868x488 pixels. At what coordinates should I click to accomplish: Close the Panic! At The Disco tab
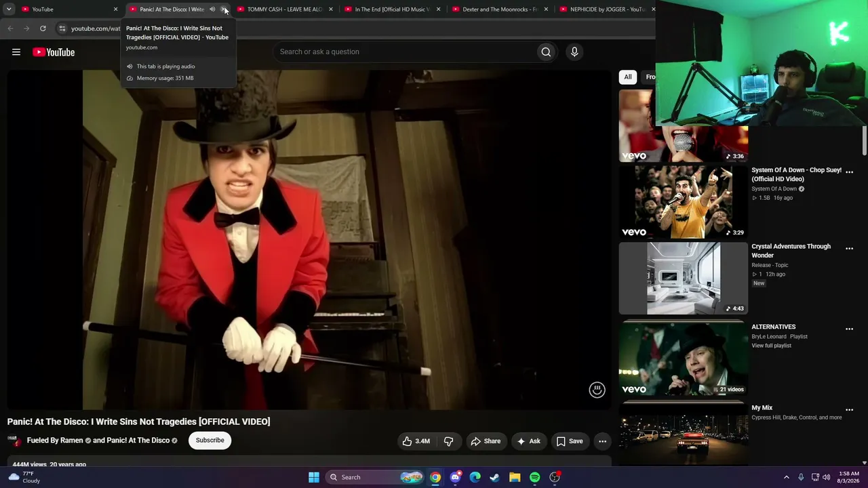point(224,9)
